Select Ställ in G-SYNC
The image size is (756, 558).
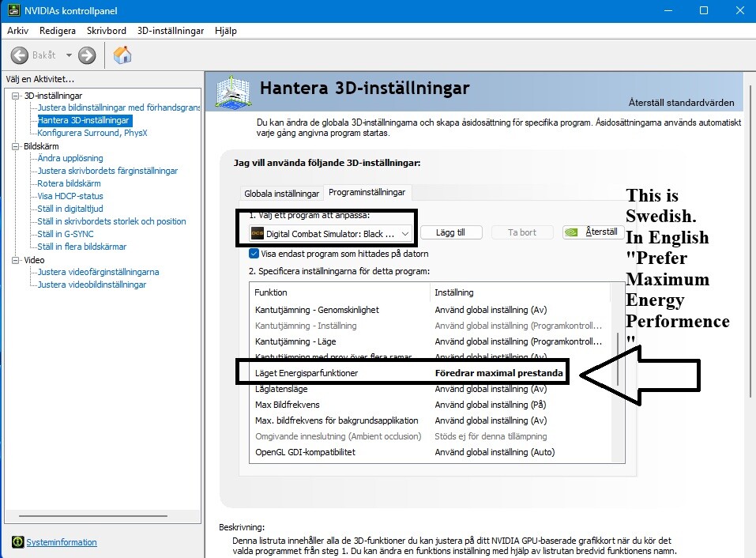coord(65,234)
